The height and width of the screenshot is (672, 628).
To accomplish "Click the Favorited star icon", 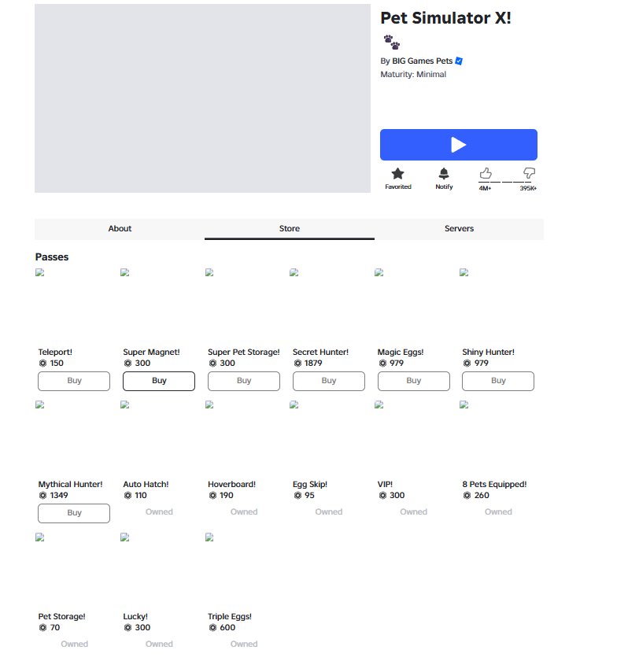I will 397,174.
